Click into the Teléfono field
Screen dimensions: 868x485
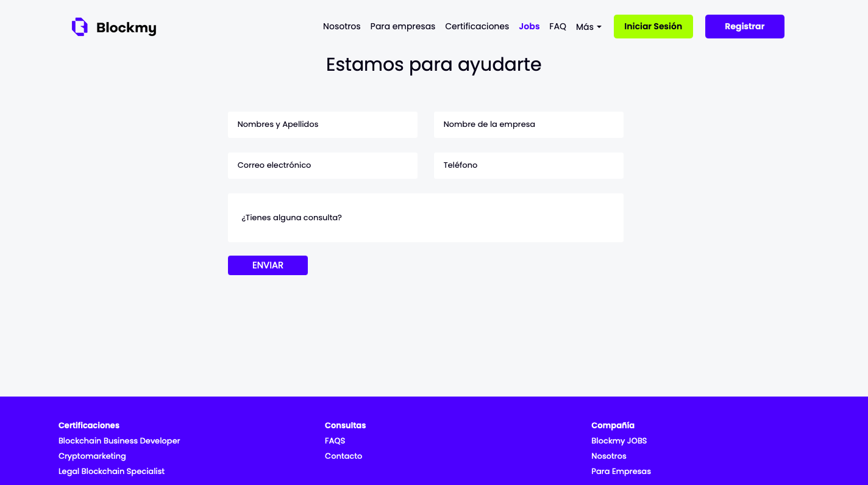(x=528, y=165)
